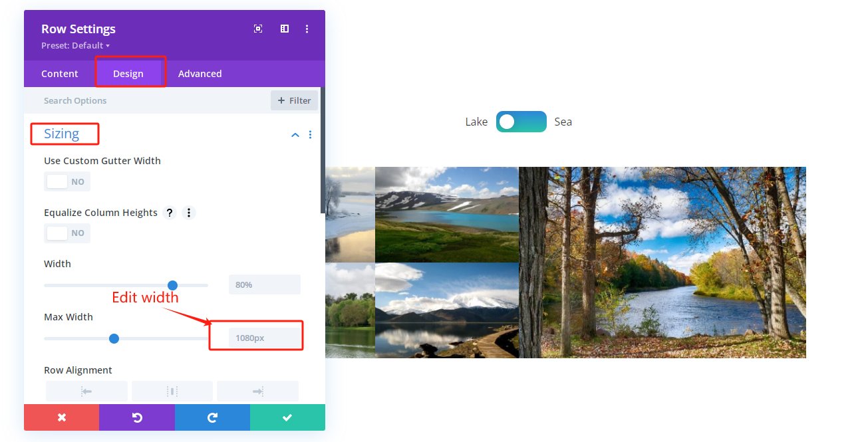Enable the Equalize Column Heights switch
The image size is (868, 442).
pos(67,233)
